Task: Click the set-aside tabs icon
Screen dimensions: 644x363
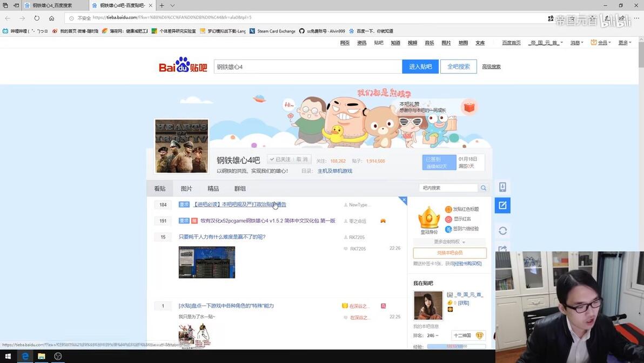Action: (16, 5)
